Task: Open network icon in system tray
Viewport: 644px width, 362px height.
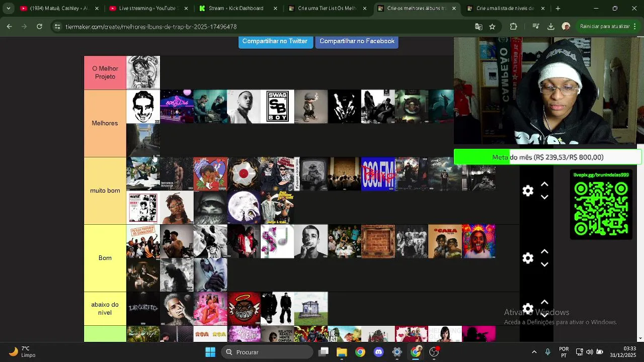Action: click(x=579, y=352)
